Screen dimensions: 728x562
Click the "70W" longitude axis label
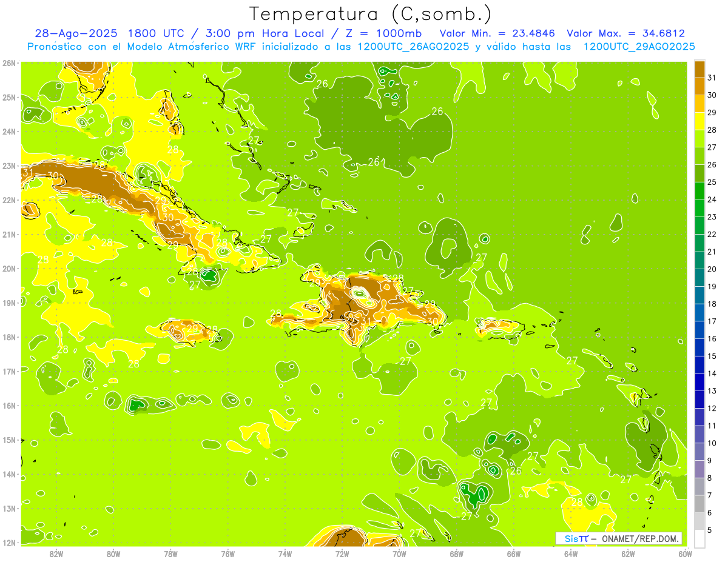coord(399,554)
